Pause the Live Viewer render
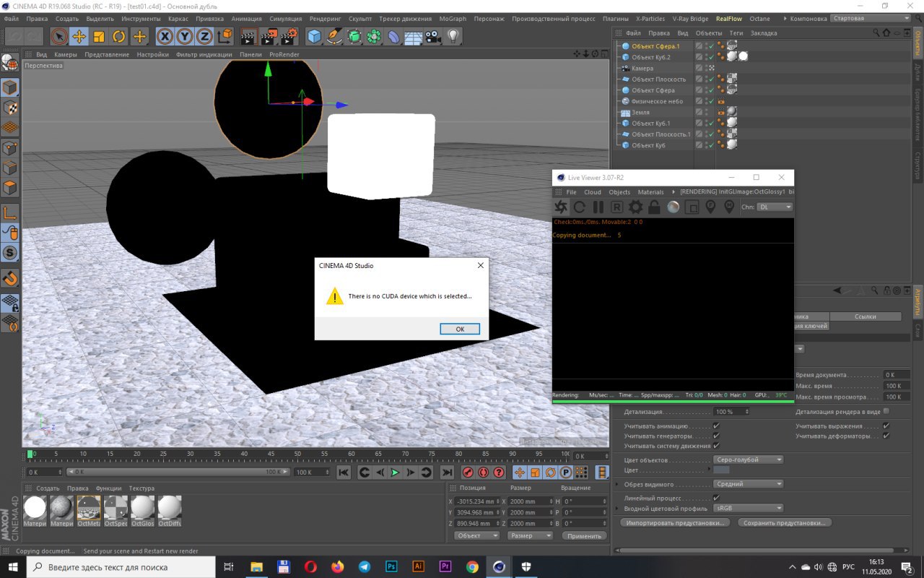Viewport: 924px width, 578px height. pyautogui.click(x=598, y=207)
